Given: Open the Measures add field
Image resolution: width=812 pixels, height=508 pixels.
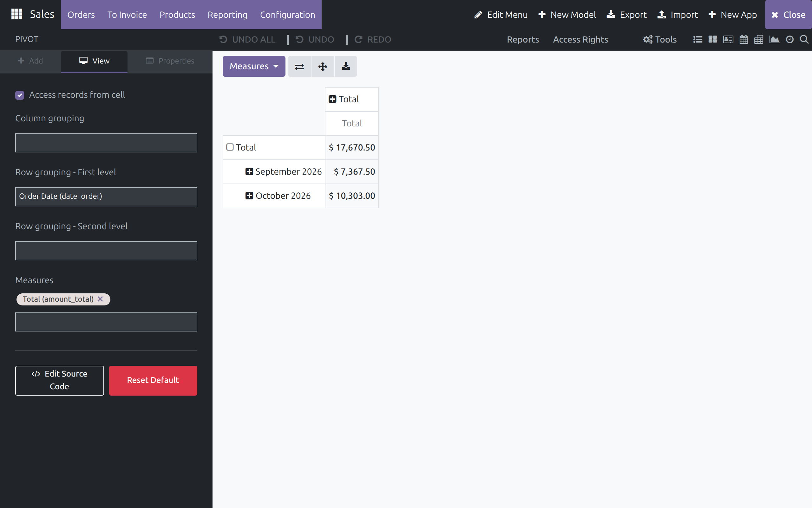Looking at the screenshot, I should 106,322.
